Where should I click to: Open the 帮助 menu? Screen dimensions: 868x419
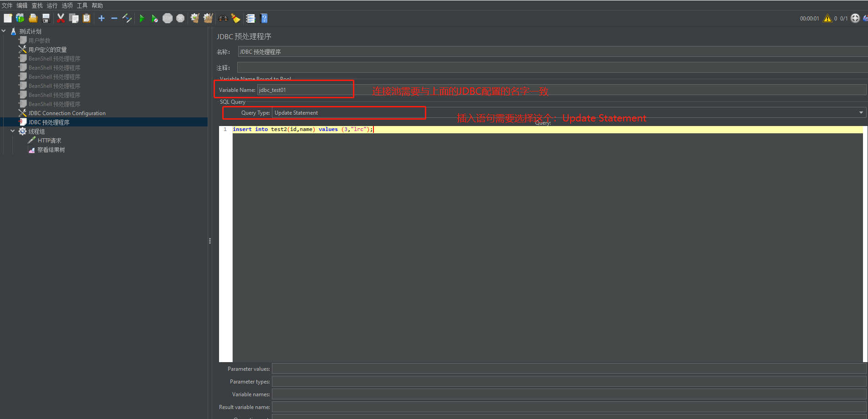(x=97, y=5)
